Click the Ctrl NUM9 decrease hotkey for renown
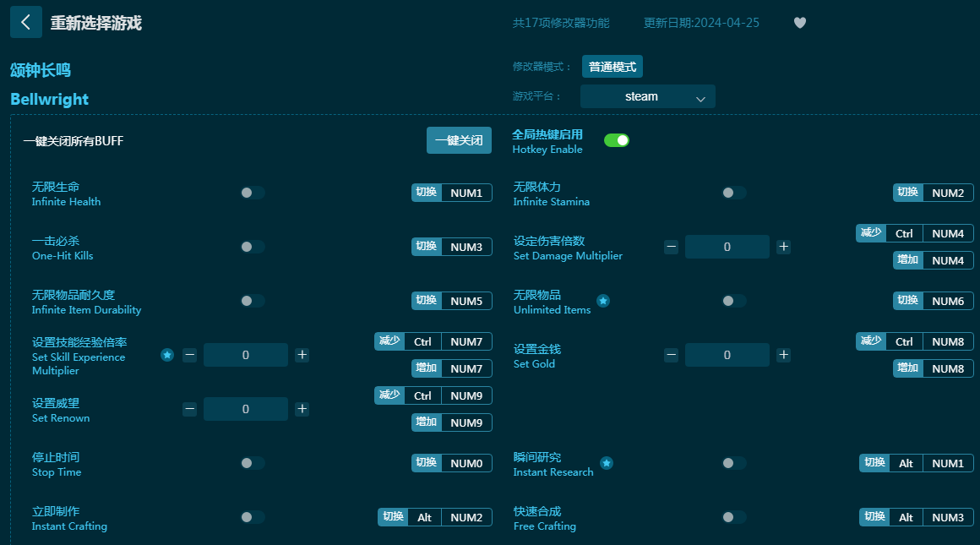The width and height of the screenshot is (980, 545). pos(433,395)
